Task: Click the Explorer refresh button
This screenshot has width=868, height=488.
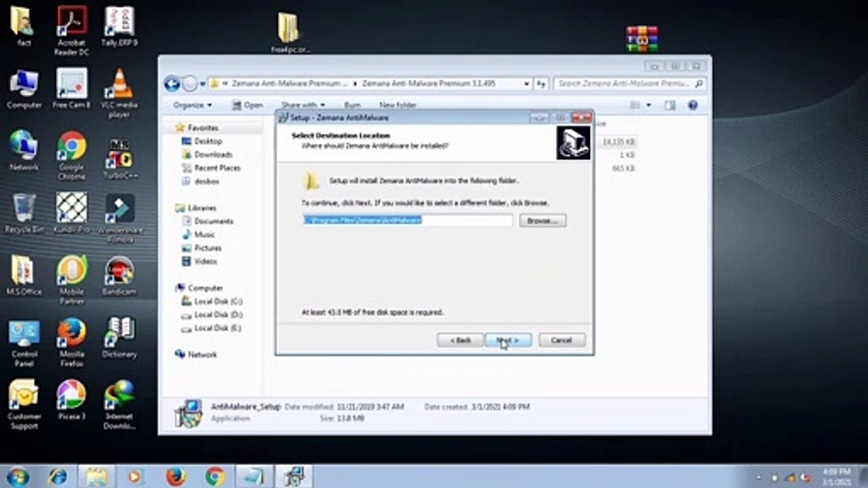Action: (x=540, y=84)
